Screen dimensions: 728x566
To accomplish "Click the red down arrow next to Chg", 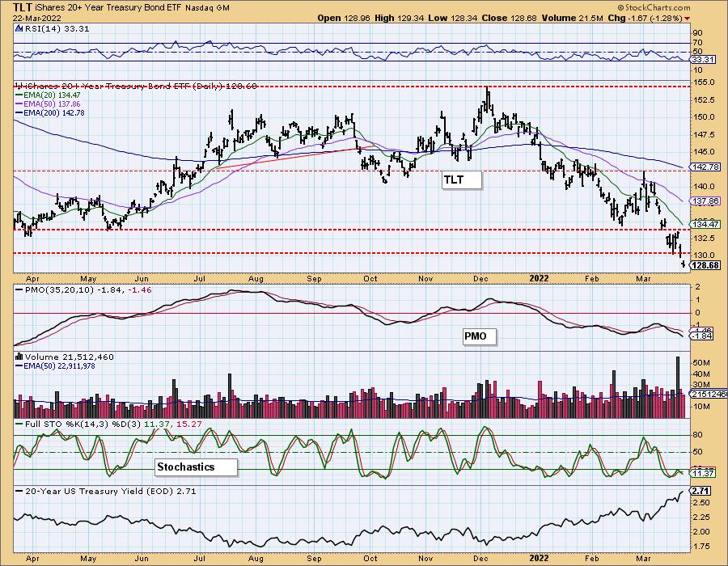I will point(687,19).
